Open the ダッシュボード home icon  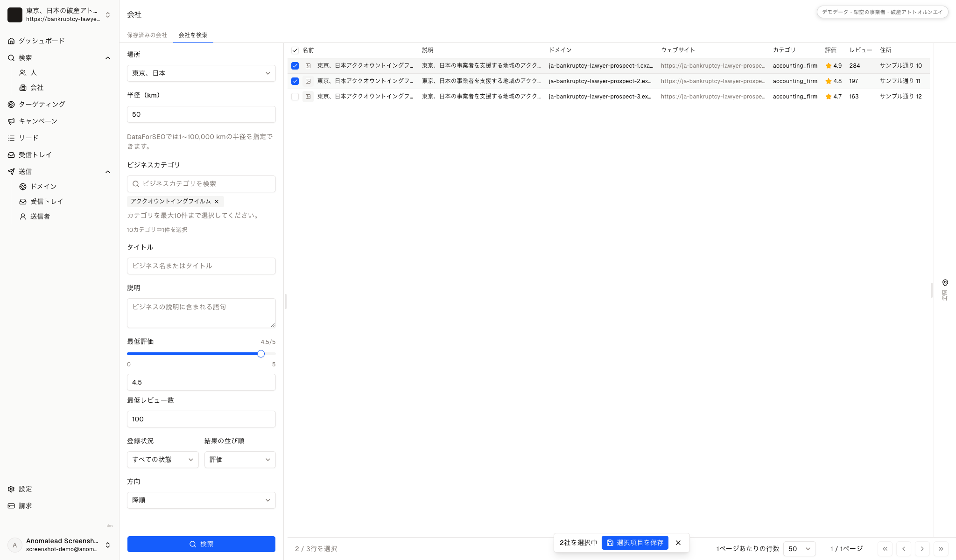click(11, 41)
